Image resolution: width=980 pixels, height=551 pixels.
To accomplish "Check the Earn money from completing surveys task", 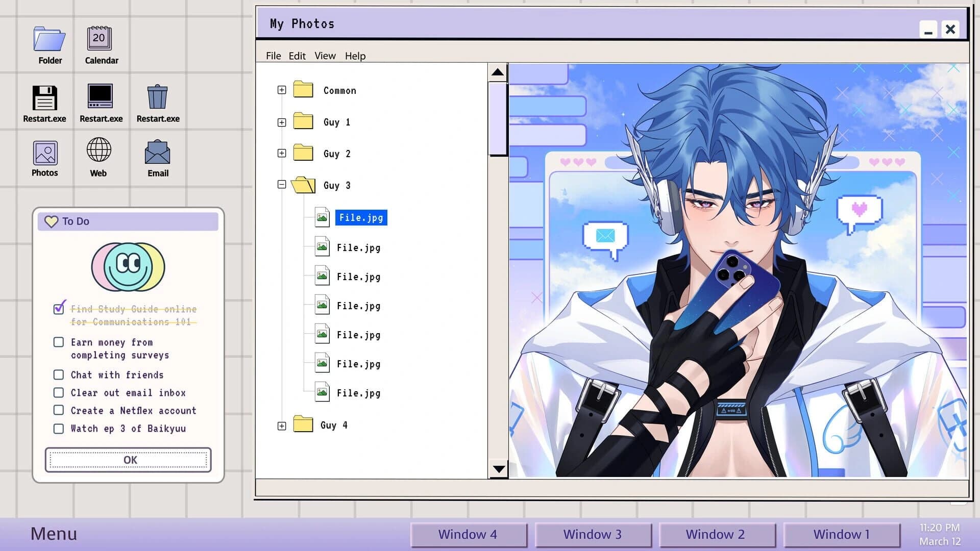I will pyautogui.click(x=59, y=342).
